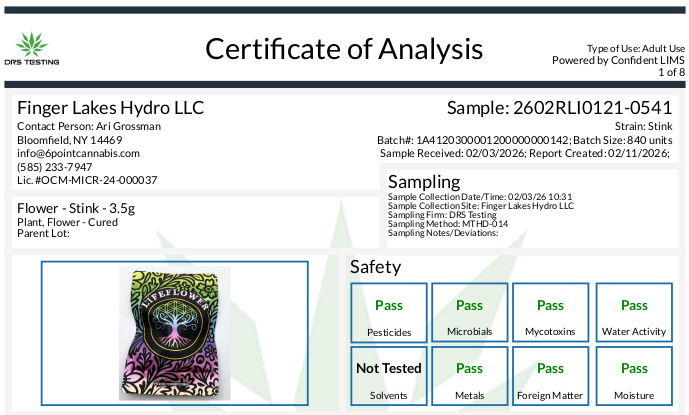Select the Sampling section heading
689x415 pixels.
(x=424, y=182)
